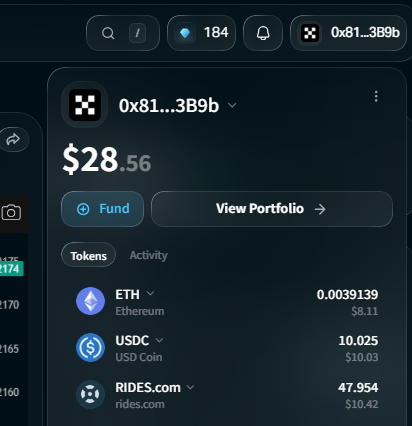Click the blue diamond gem icon

[185, 33]
